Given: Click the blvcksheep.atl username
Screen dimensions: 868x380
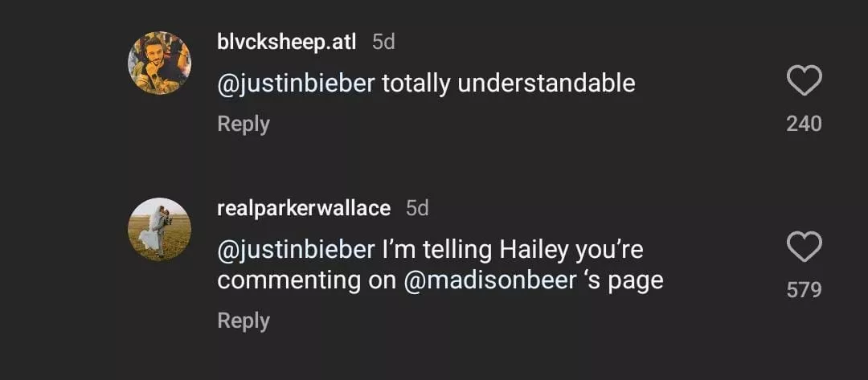Looking at the screenshot, I should coord(286,42).
